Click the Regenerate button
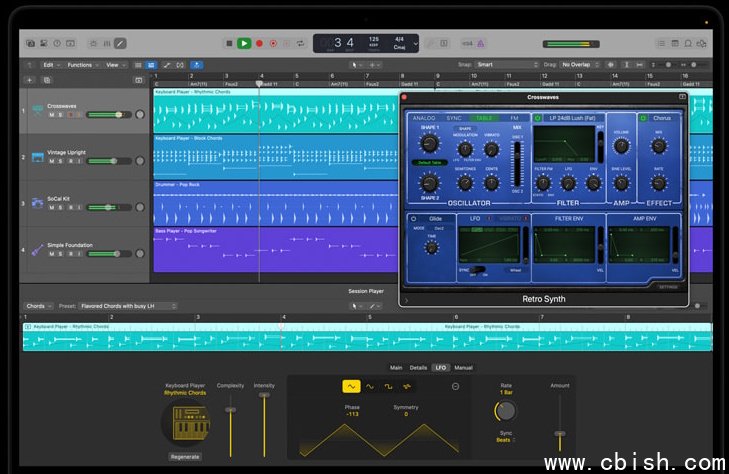The width and height of the screenshot is (729, 474). (185, 456)
